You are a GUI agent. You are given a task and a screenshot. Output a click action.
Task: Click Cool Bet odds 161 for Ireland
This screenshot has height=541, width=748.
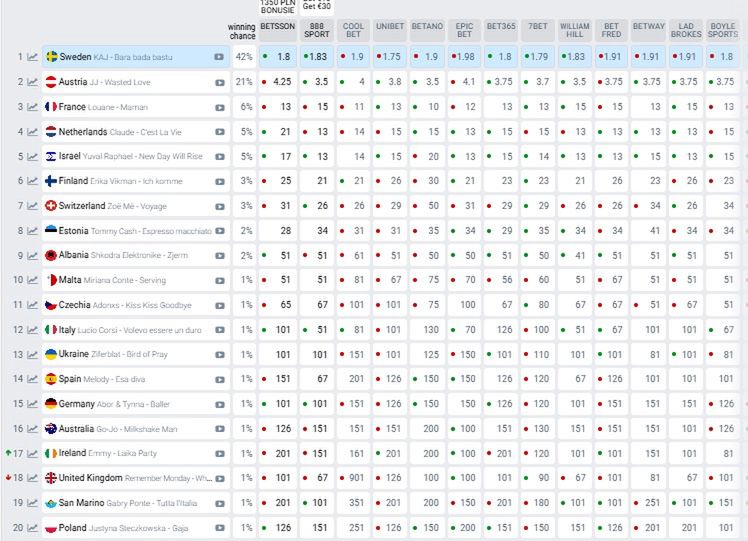click(x=353, y=453)
